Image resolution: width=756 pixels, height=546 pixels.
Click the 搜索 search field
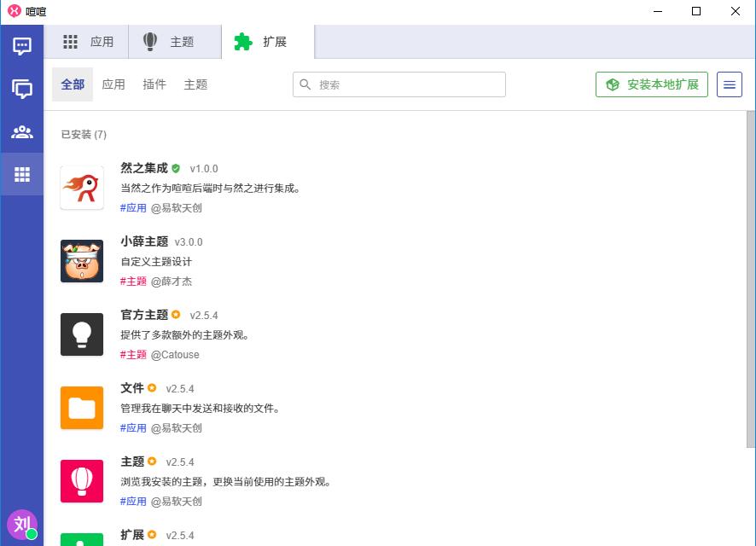(408, 84)
